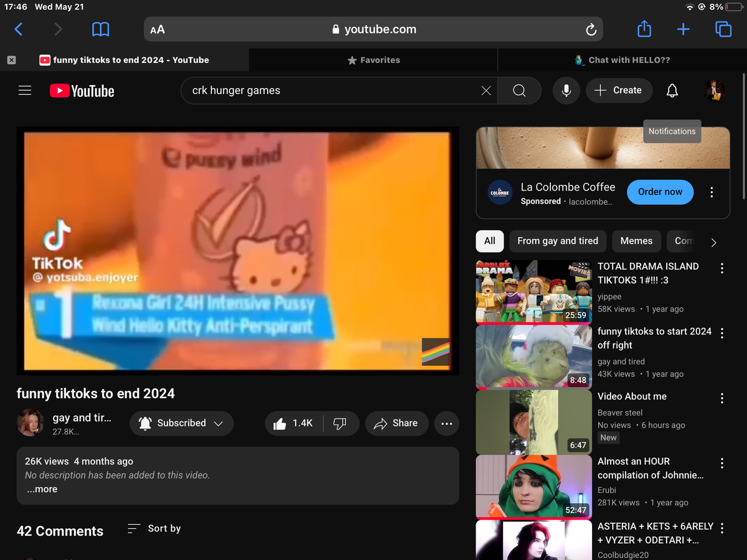Click the youtube.com address bar
This screenshot has width=747, height=560.
(374, 29)
